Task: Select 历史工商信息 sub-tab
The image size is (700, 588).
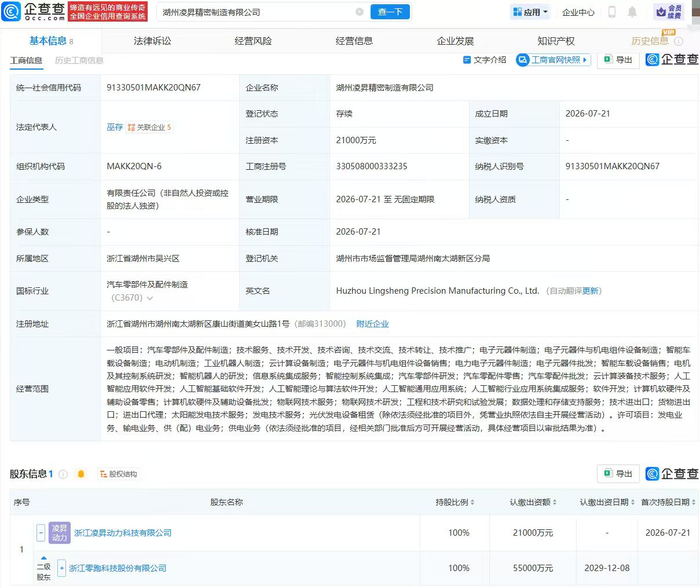Action: click(79, 60)
